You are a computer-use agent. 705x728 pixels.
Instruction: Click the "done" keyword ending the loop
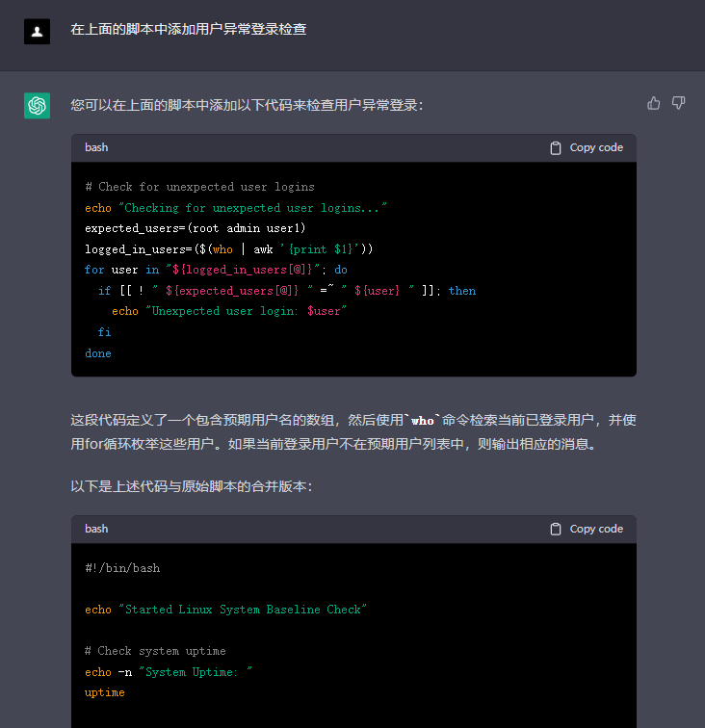(x=98, y=353)
